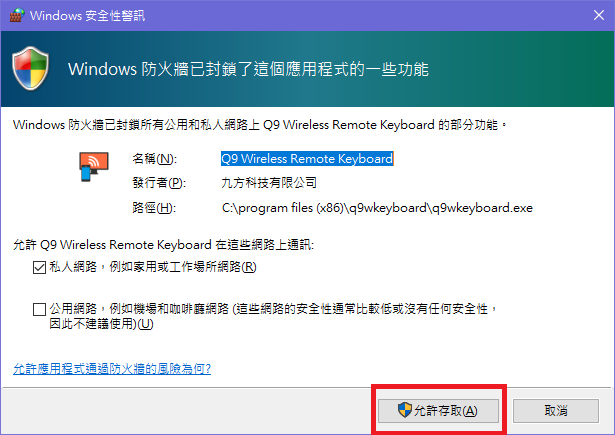Viewport: 615px width, 435px height.
Task: Click the 取消 button
Action: [x=556, y=411]
